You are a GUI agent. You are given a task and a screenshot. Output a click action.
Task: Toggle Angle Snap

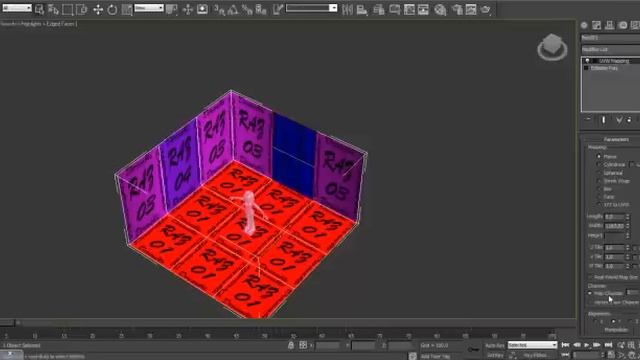coord(233,9)
